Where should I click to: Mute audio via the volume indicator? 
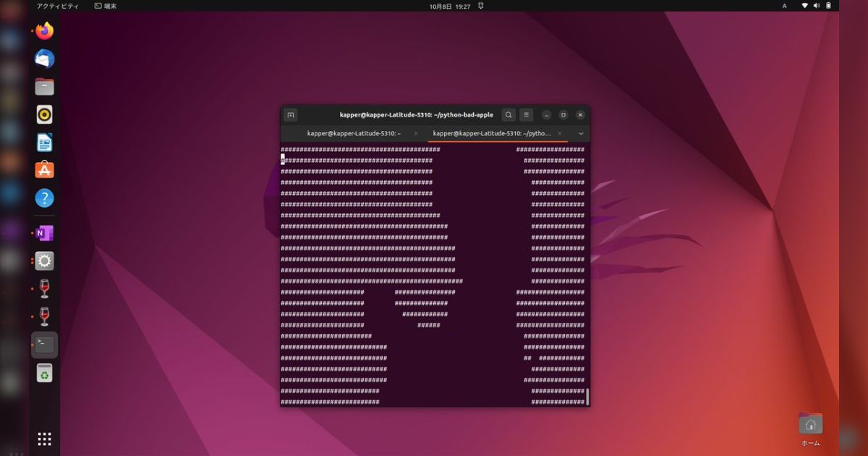(x=816, y=6)
